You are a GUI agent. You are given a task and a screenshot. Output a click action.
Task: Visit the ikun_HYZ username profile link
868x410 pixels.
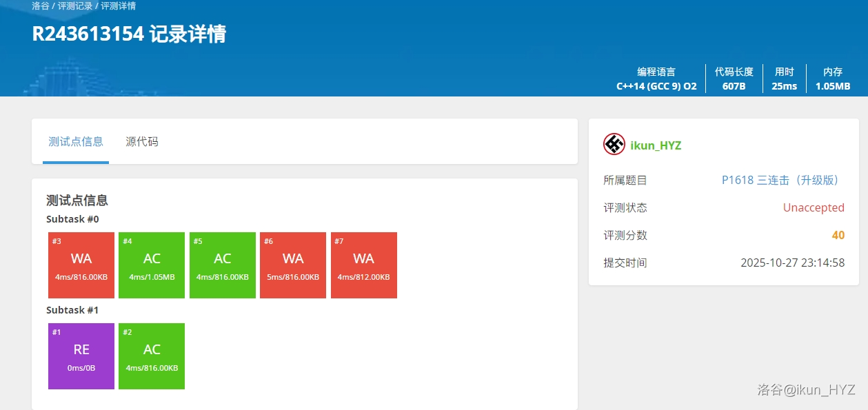coord(656,145)
